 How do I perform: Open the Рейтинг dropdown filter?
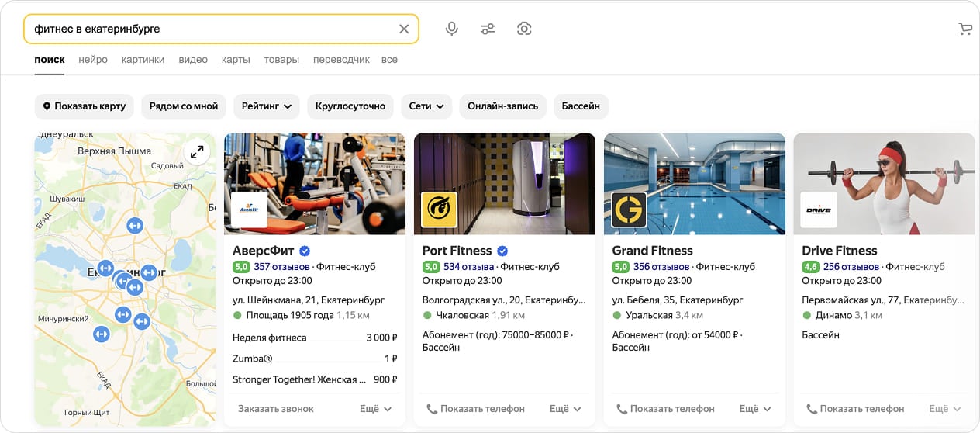pyautogui.click(x=266, y=106)
